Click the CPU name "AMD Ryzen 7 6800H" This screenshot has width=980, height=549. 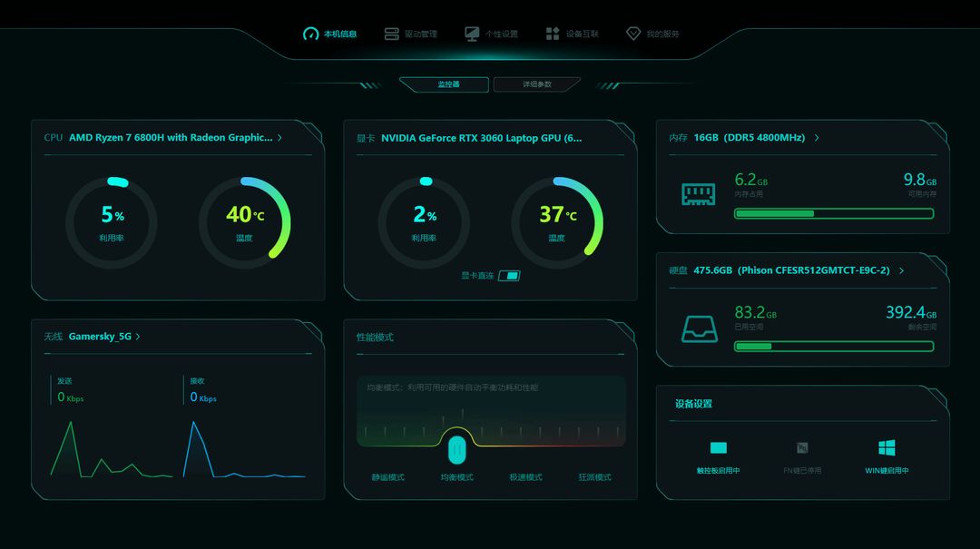coord(117,138)
